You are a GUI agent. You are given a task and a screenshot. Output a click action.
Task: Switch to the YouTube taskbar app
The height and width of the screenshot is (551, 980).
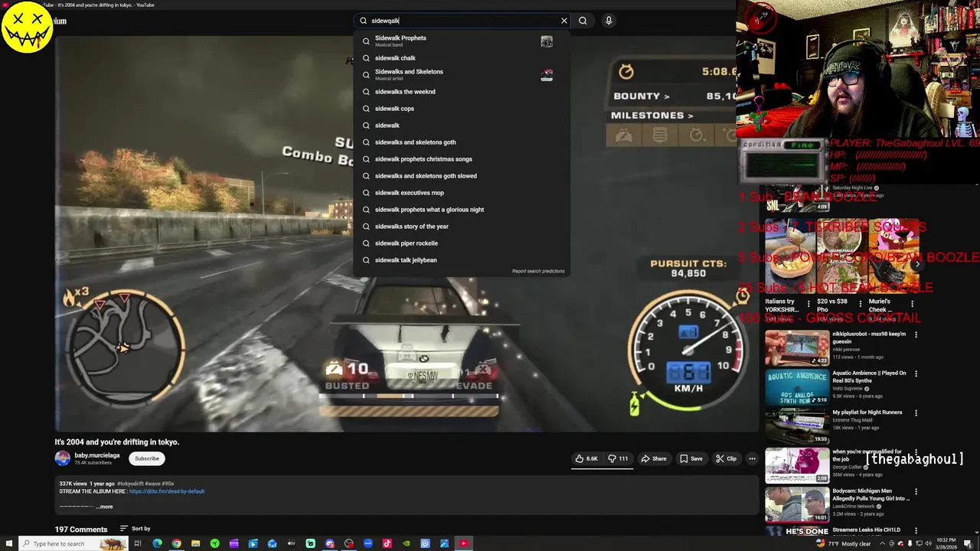click(463, 543)
